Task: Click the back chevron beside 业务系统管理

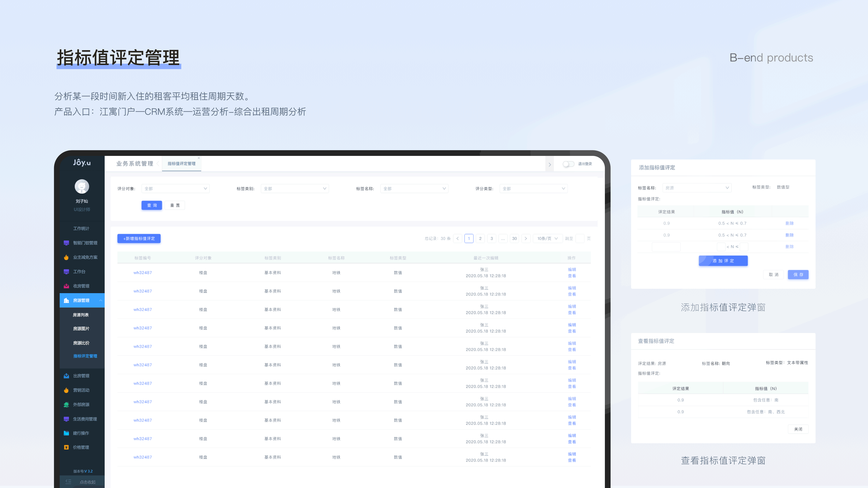Action: click(158, 164)
